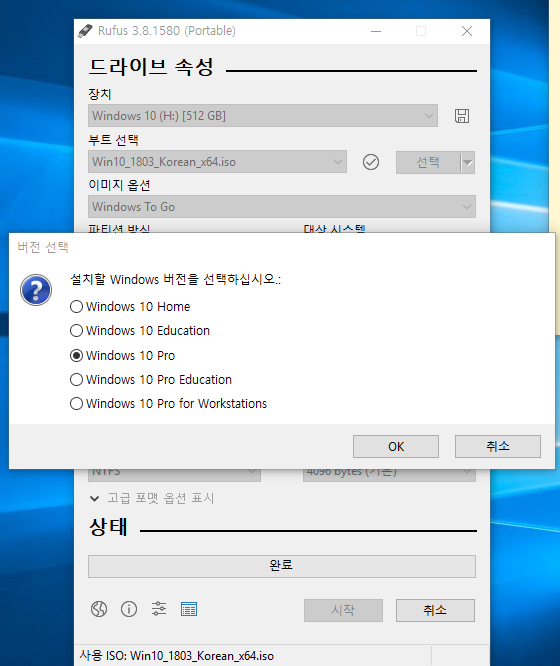Click 취소 in the version dialog
The height and width of the screenshot is (666, 560).
coord(498,446)
